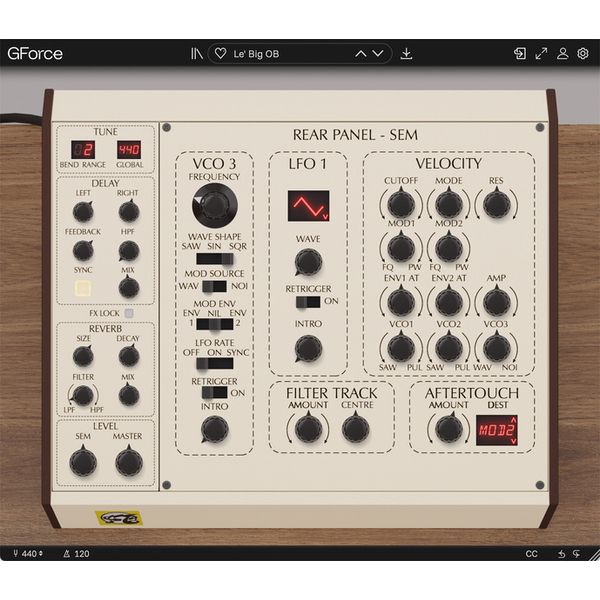Click the redo arrow in status bar

577,554
